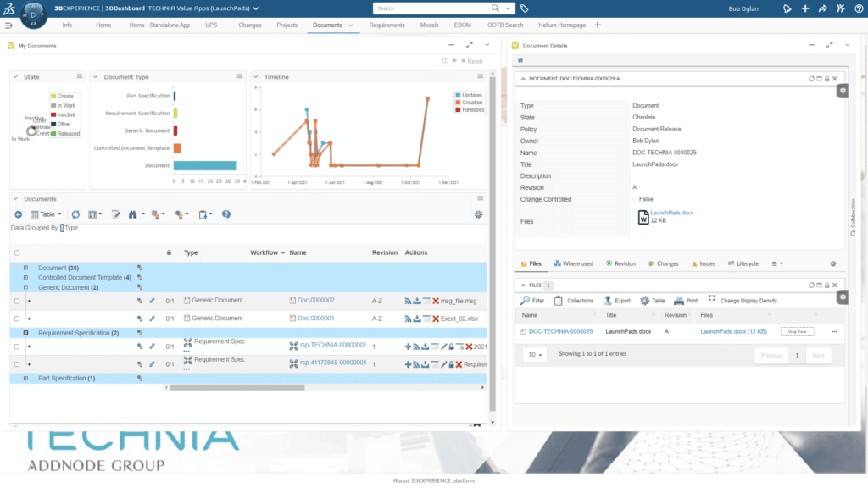Toggle the select-all checkbox in Documents table

17,252
